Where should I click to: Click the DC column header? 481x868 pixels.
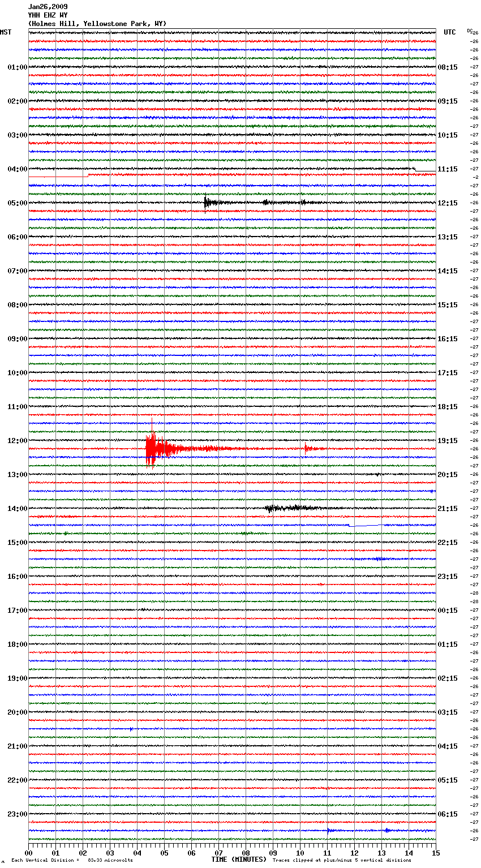coord(469,30)
